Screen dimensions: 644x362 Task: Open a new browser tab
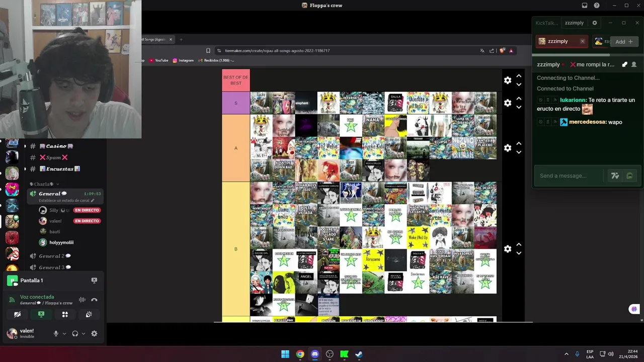(x=181, y=39)
